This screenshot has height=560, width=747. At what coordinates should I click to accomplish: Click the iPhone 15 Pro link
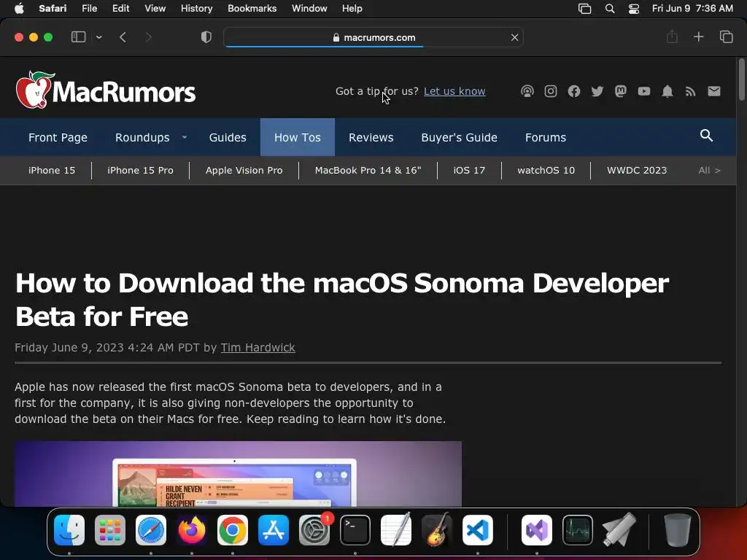pos(140,170)
